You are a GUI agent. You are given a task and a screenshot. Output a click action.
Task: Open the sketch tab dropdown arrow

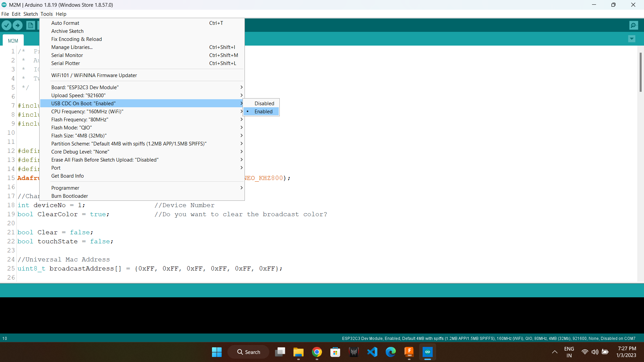tap(632, 39)
